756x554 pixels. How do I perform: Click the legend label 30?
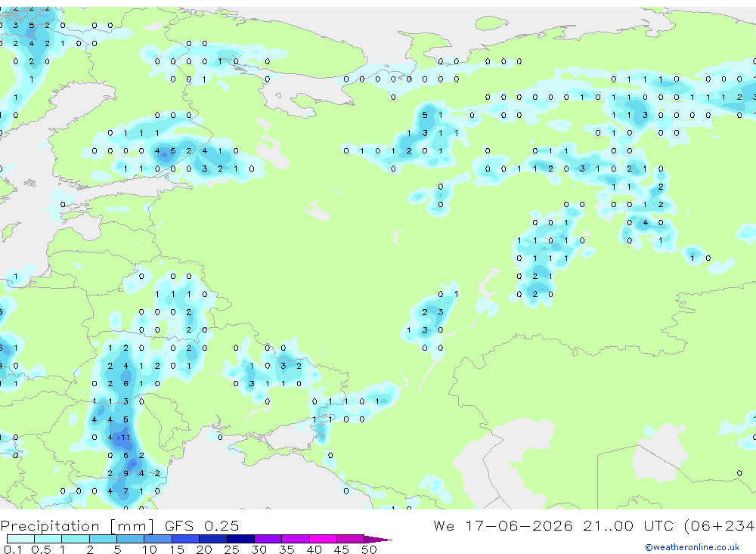259,549
